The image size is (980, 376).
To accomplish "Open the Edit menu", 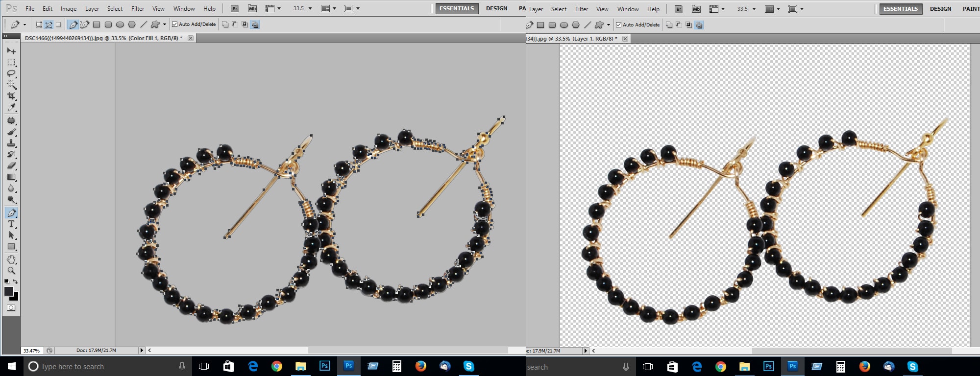I will click(x=48, y=8).
